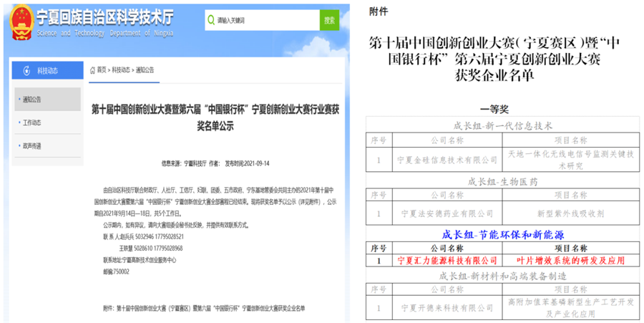Image resolution: width=644 pixels, height=323 pixels.
Task: Click the announcement headline 获奖名单公示
Action: pyautogui.click(x=215, y=118)
